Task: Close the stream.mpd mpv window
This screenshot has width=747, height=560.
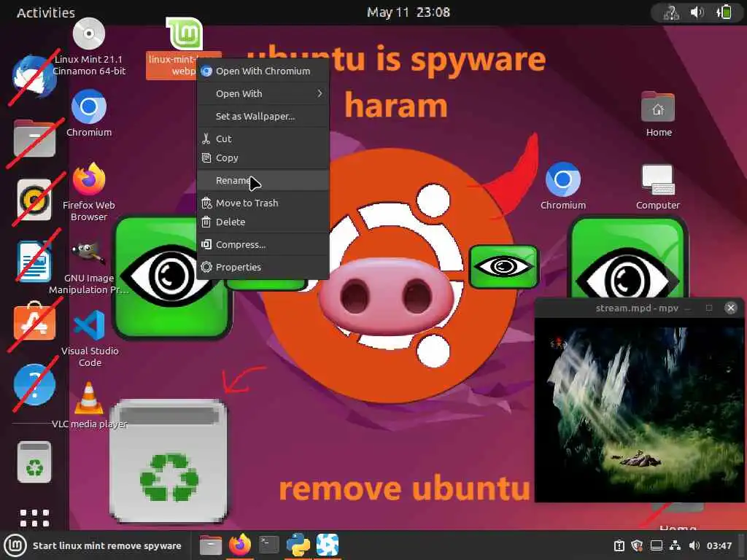Action: (731, 308)
